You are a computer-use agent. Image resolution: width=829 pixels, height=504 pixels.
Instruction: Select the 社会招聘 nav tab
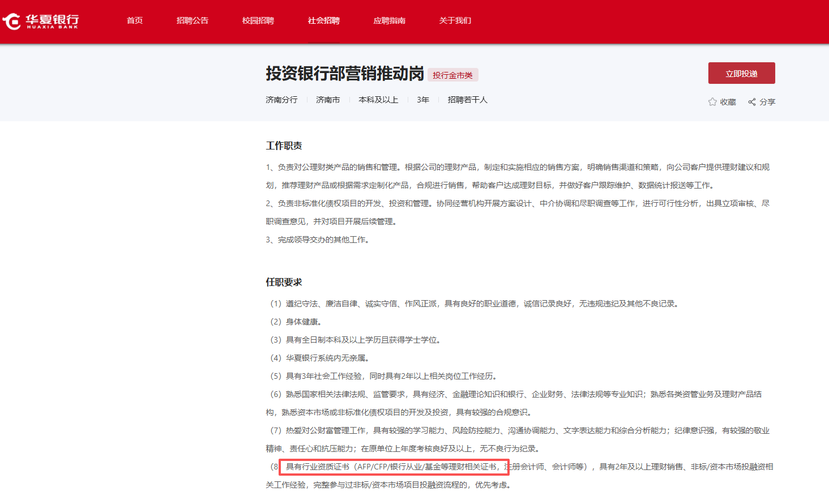pyautogui.click(x=324, y=20)
